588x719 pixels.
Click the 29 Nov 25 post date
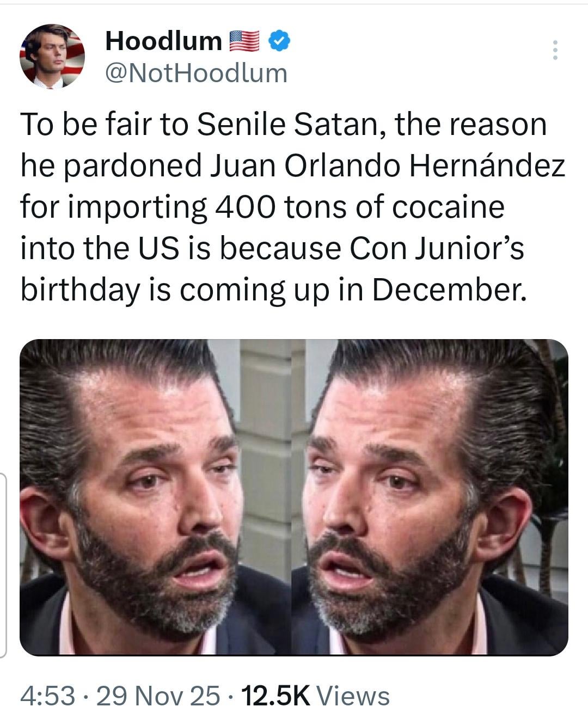click(158, 696)
